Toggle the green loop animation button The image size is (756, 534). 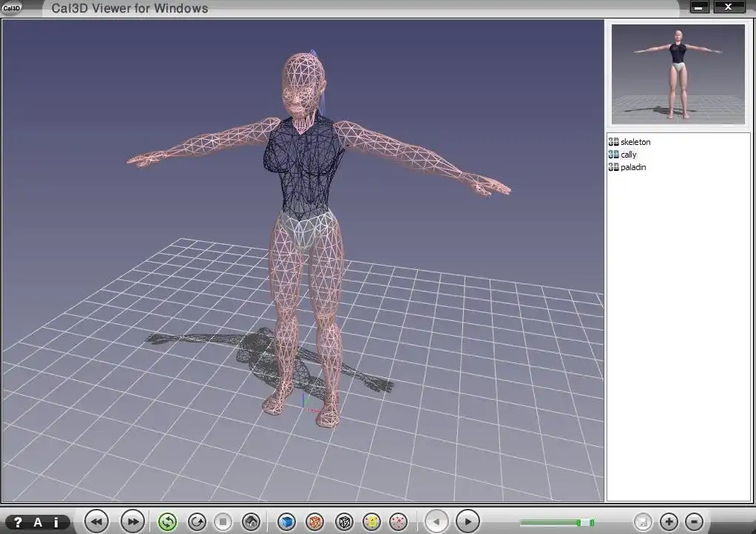tap(167, 522)
